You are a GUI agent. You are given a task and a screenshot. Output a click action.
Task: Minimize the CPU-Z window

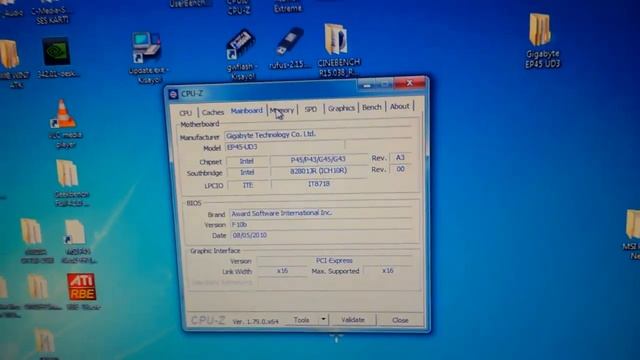(x=367, y=85)
